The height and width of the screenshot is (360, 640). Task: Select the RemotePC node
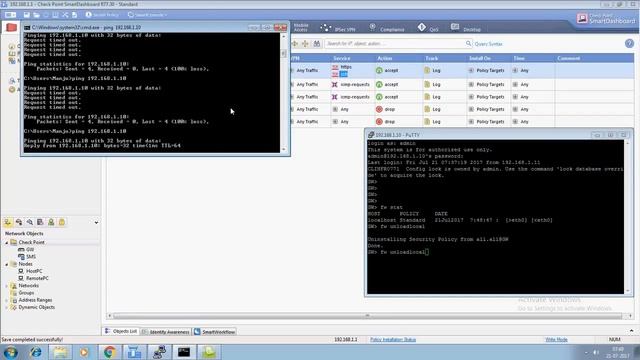pos(33,278)
